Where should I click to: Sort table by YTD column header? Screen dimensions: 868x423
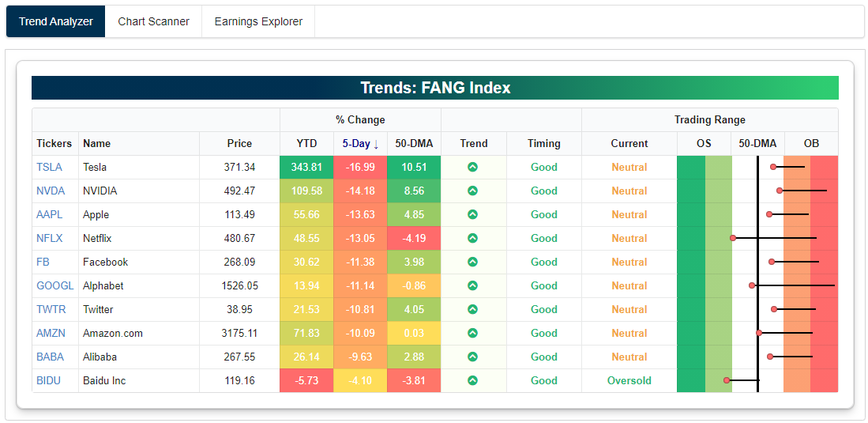click(x=306, y=143)
